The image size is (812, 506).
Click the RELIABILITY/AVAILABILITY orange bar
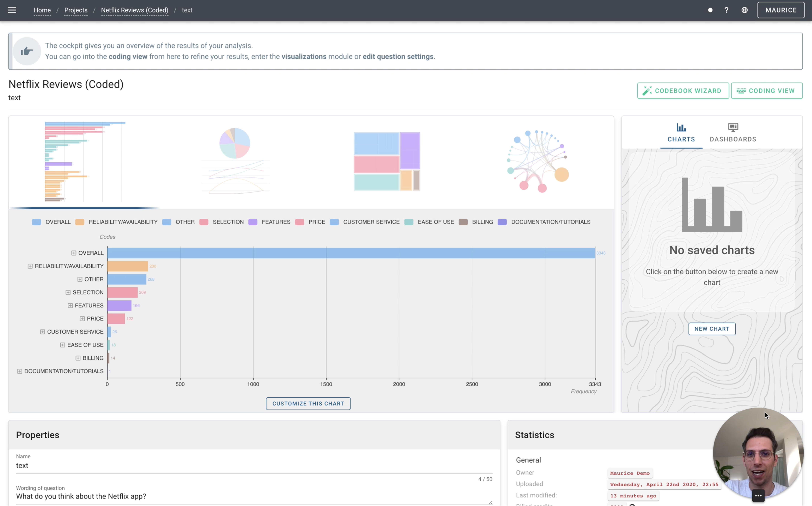128,266
